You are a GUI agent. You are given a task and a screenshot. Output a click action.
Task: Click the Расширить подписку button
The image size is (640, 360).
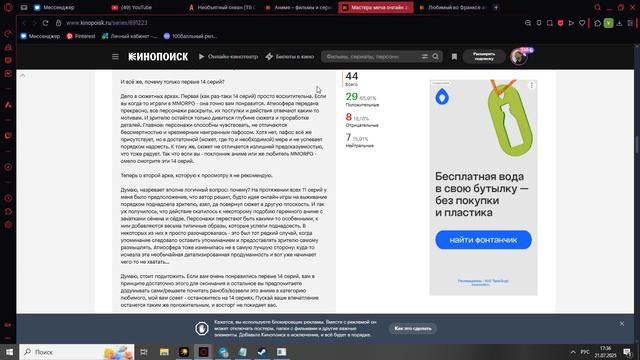tap(484, 57)
